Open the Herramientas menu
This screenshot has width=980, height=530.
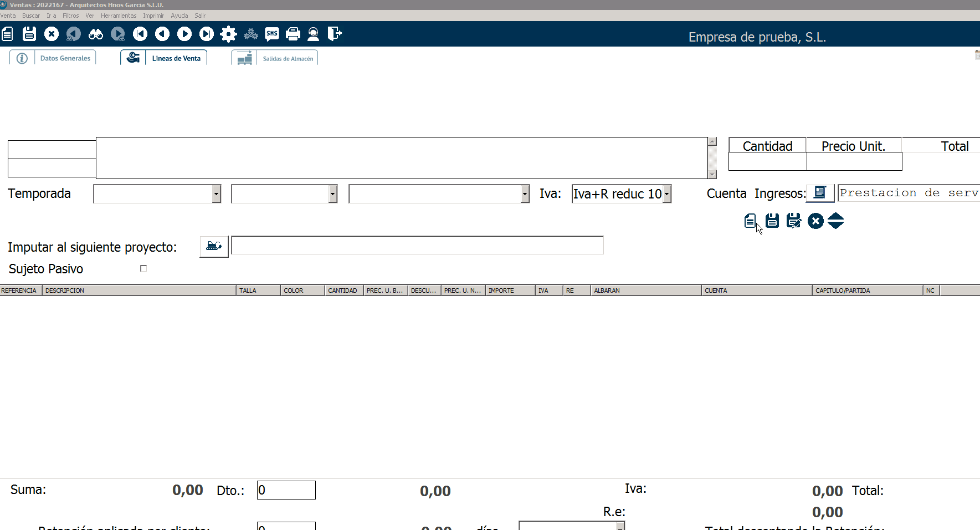(119, 16)
